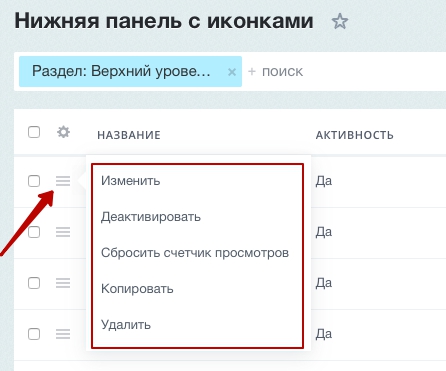Remove the Раздел filter with x
This screenshot has width=446, height=371.
point(232,72)
